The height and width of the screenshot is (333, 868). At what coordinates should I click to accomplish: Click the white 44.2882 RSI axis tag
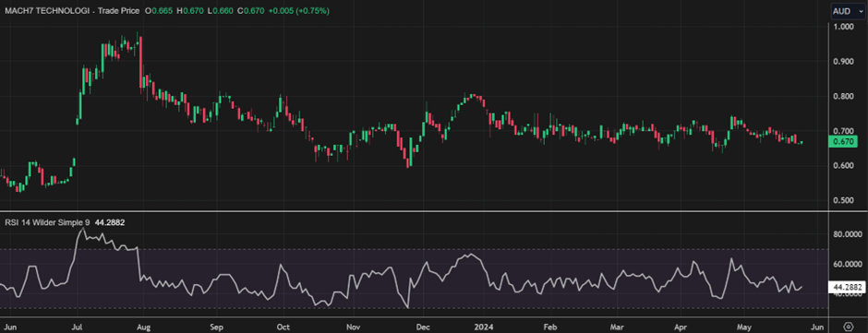tap(846, 287)
